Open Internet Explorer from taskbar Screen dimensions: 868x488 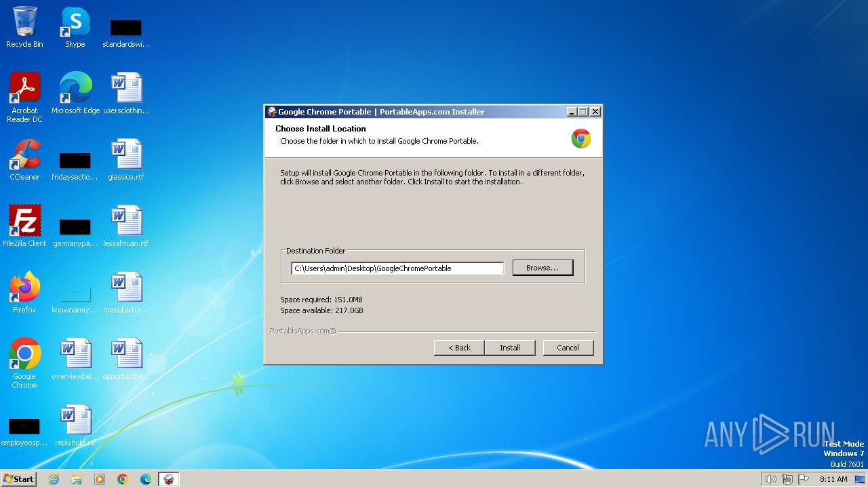(54, 479)
